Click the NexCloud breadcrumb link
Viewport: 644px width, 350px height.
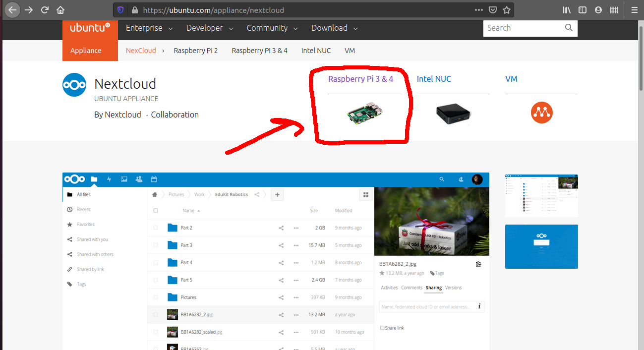(141, 51)
